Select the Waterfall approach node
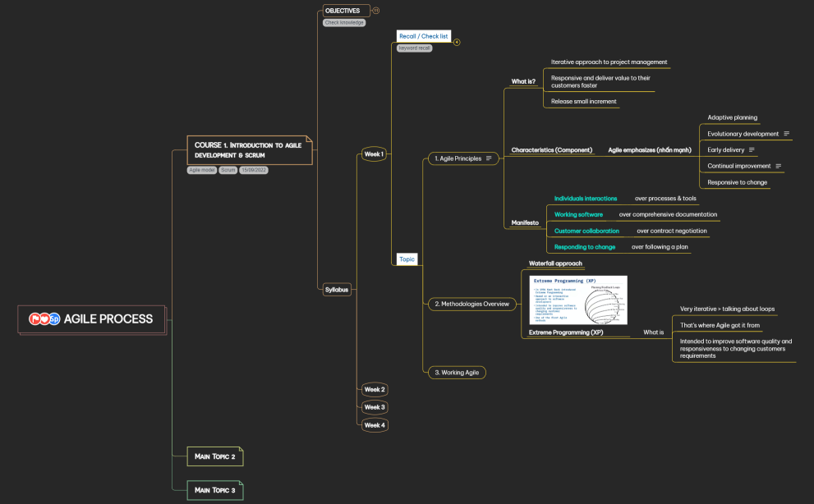 pos(555,263)
